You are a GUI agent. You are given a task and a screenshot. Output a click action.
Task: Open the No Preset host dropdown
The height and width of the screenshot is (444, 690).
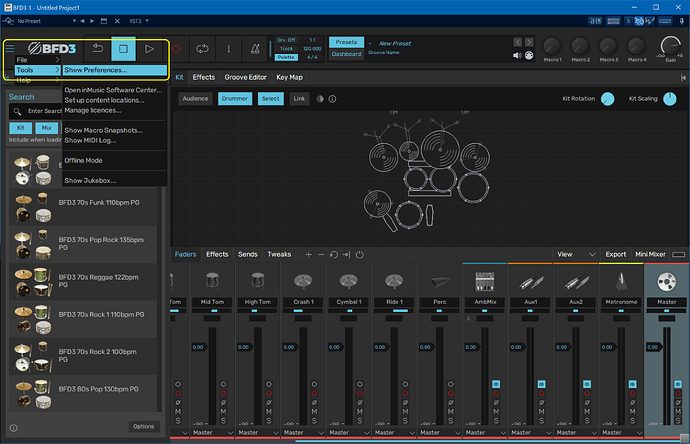[46, 21]
